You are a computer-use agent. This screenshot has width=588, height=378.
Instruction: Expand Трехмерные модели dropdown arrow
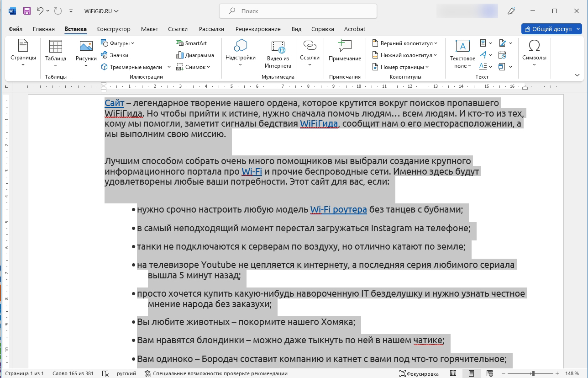(169, 67)
